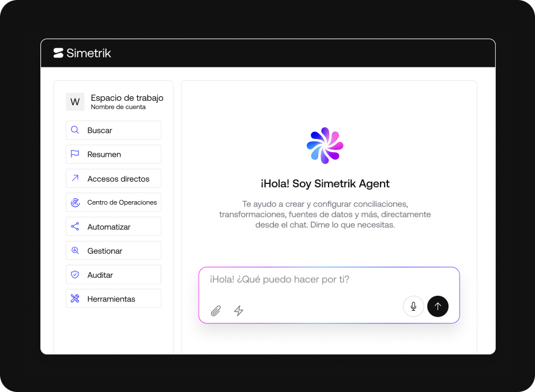Select the Automatizar menu item

pos(114,227)
